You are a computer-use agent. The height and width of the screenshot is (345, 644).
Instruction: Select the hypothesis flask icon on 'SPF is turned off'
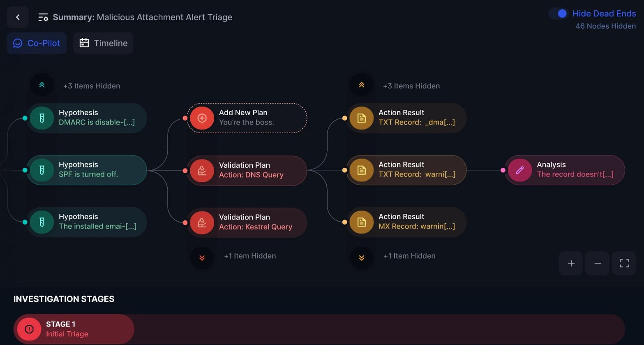point(42,170)
